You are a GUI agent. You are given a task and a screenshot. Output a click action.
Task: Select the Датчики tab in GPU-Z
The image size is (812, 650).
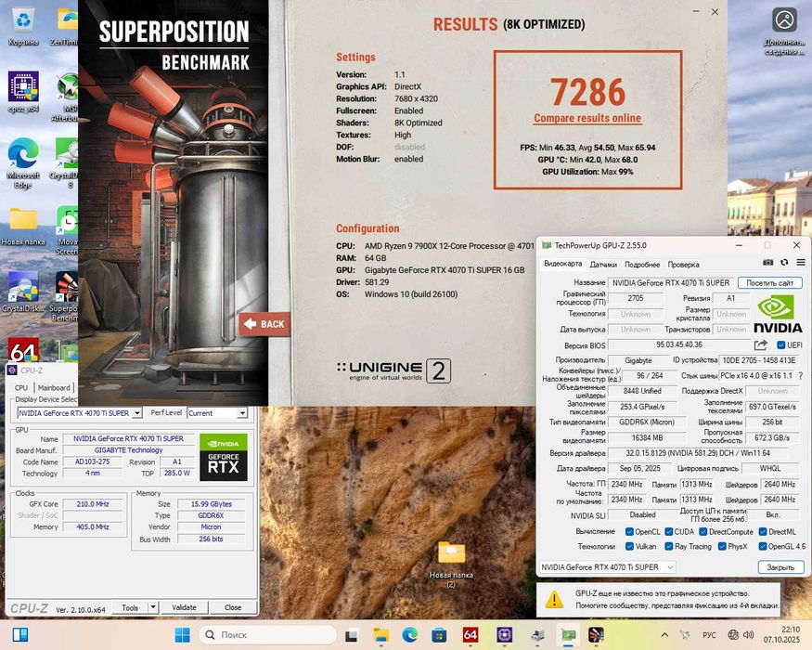coord(603,265)
